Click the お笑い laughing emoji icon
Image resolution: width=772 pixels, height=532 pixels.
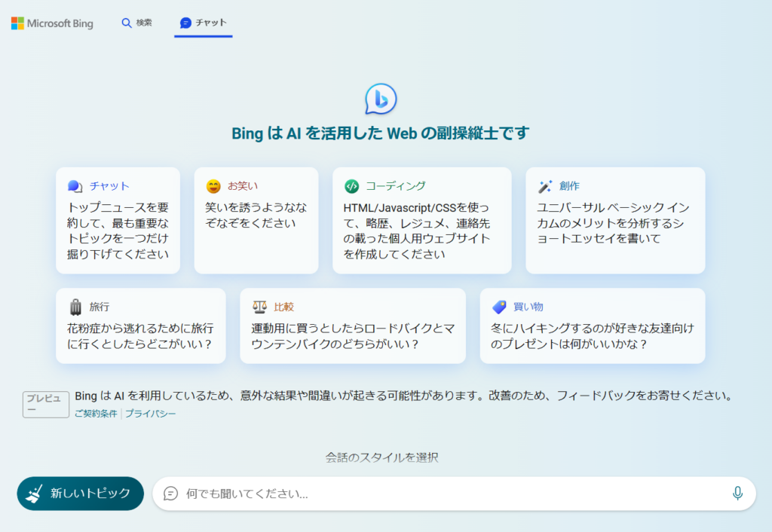click(x=213, y=186)
